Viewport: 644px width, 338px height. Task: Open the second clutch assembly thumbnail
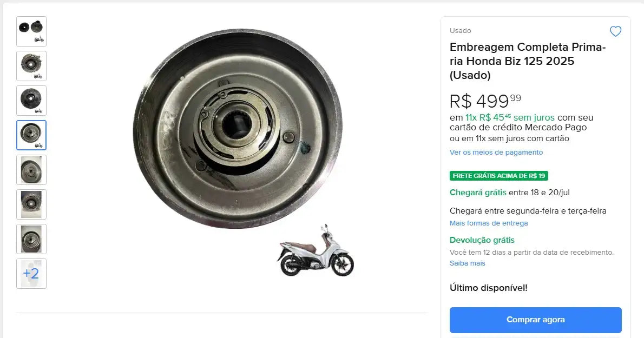[x=31, y=65]
